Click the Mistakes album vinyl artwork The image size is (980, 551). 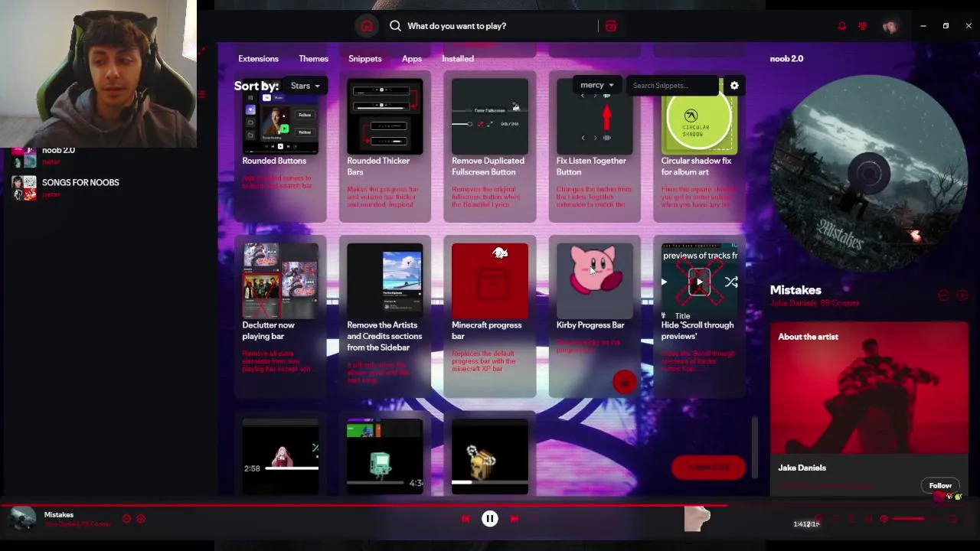(869, 174)
